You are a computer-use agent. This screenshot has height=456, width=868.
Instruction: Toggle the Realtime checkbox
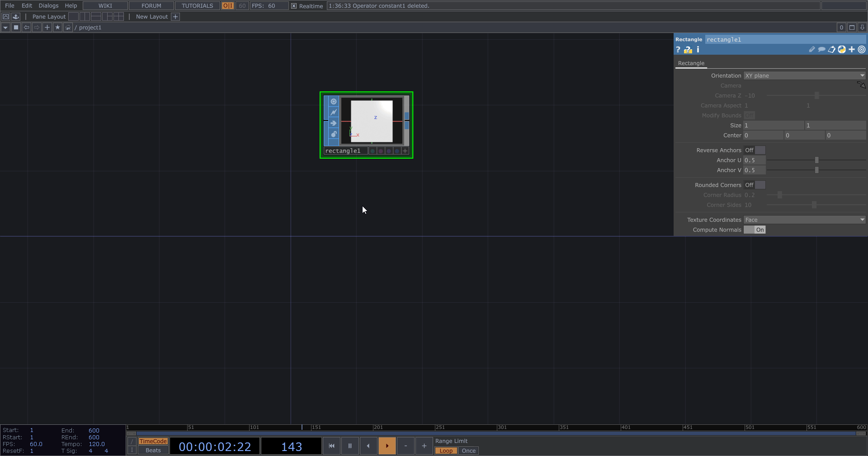294,6
